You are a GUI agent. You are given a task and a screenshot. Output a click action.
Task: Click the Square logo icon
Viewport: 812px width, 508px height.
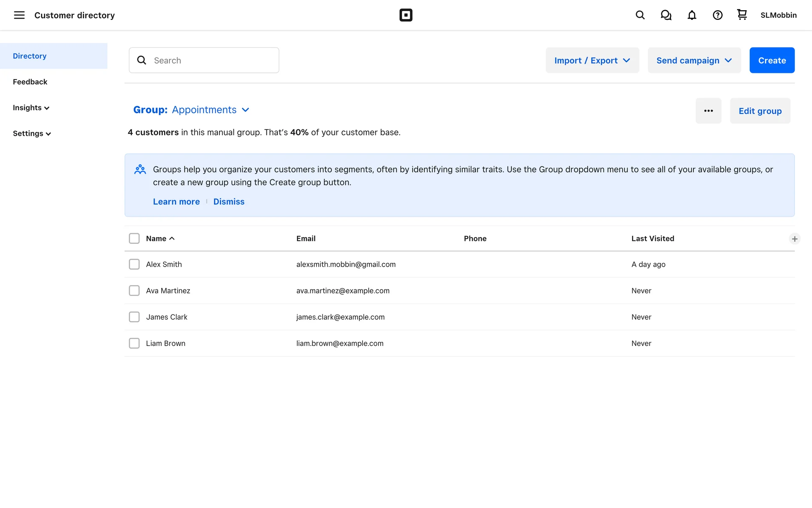coord(406,15)
